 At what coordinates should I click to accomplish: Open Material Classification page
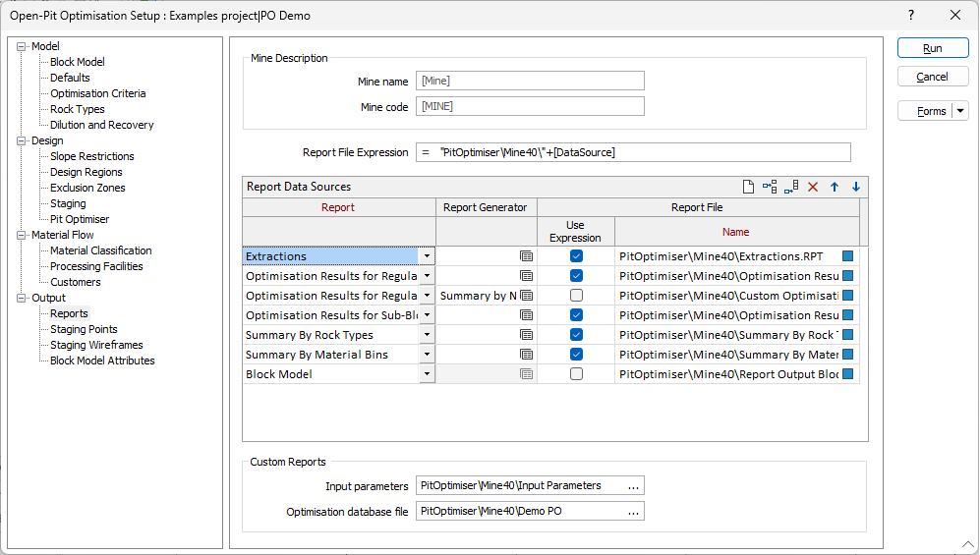click(101, 250)
